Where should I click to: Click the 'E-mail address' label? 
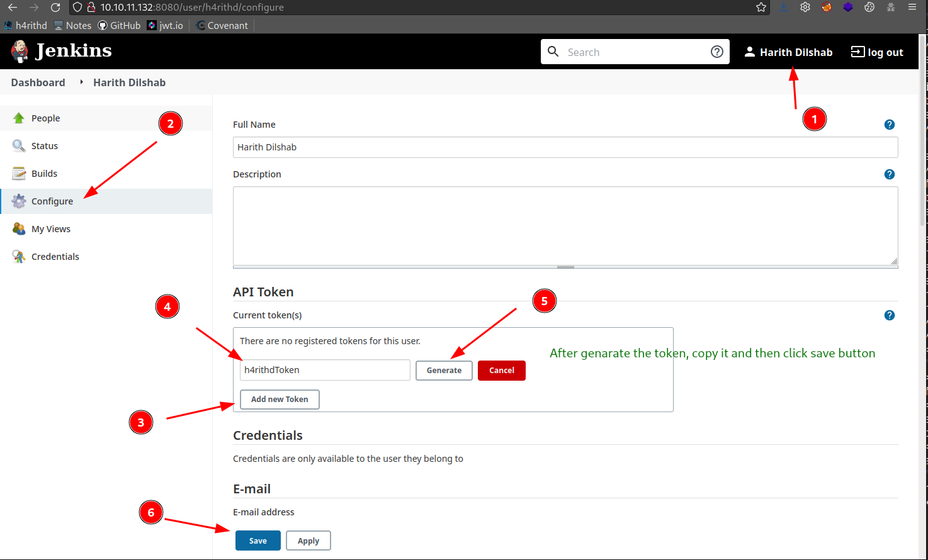click(x=264, y=512)
